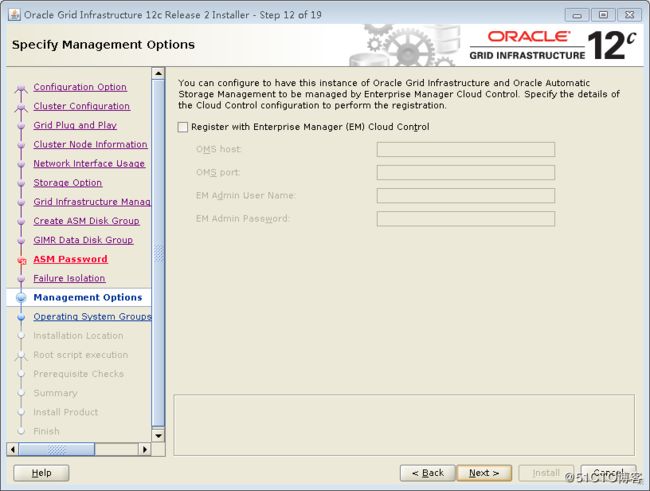The image size is (650, 491).
Task: Click step list scroll up arrow
Action: click(x=158, y=73)
